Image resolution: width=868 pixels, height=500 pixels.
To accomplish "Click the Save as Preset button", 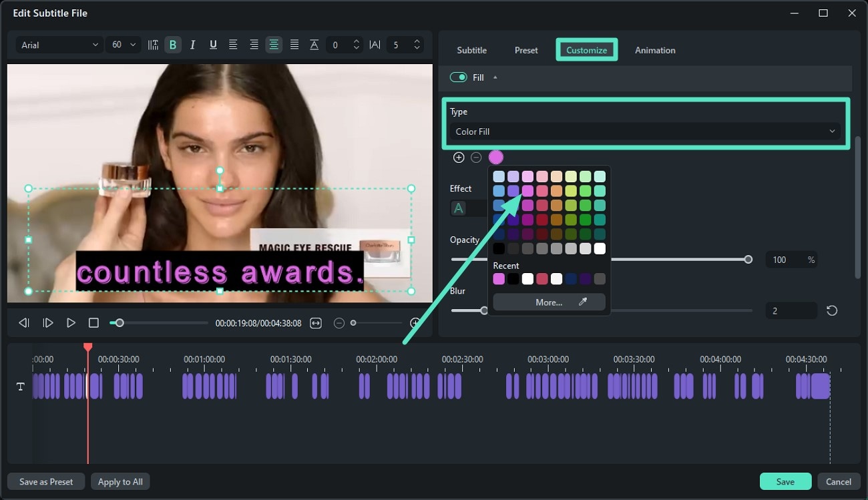I will coord(46,481).
